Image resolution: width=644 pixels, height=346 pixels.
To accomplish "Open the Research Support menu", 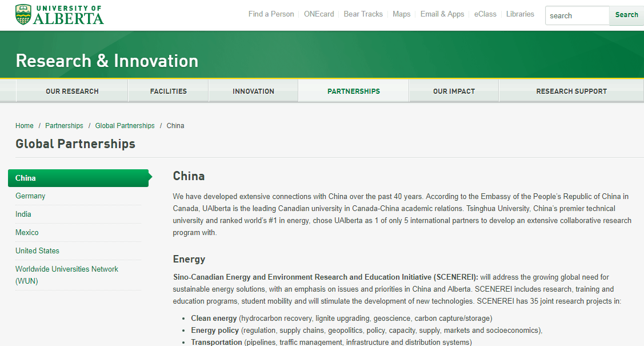I will [571, 92].
